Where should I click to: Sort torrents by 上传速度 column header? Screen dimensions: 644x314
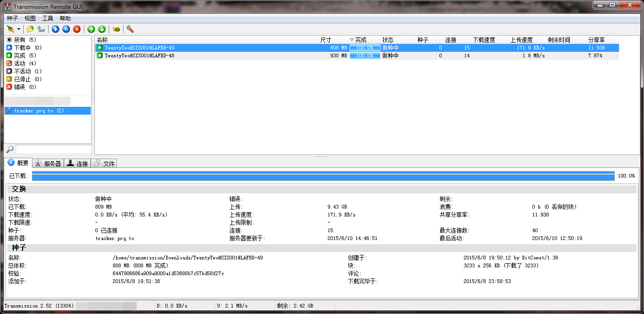click(521, 40)
